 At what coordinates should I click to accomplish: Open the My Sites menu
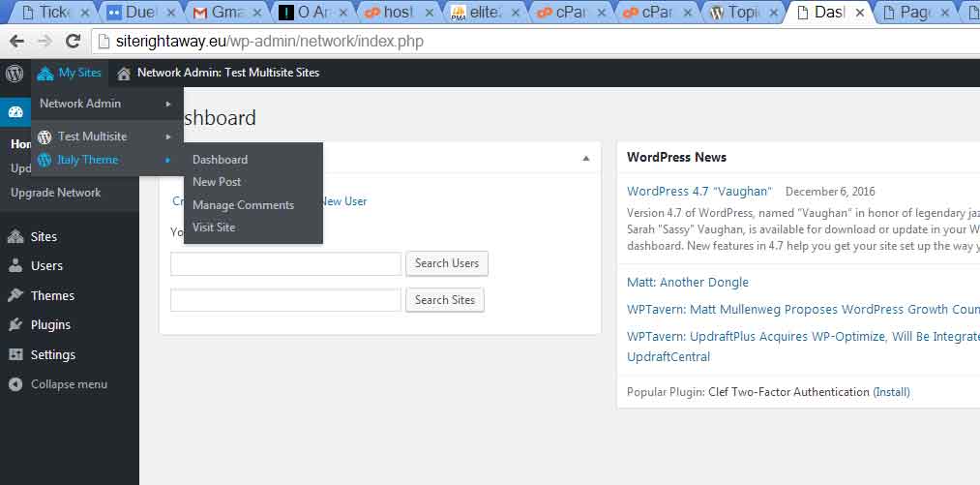point(69,74)
